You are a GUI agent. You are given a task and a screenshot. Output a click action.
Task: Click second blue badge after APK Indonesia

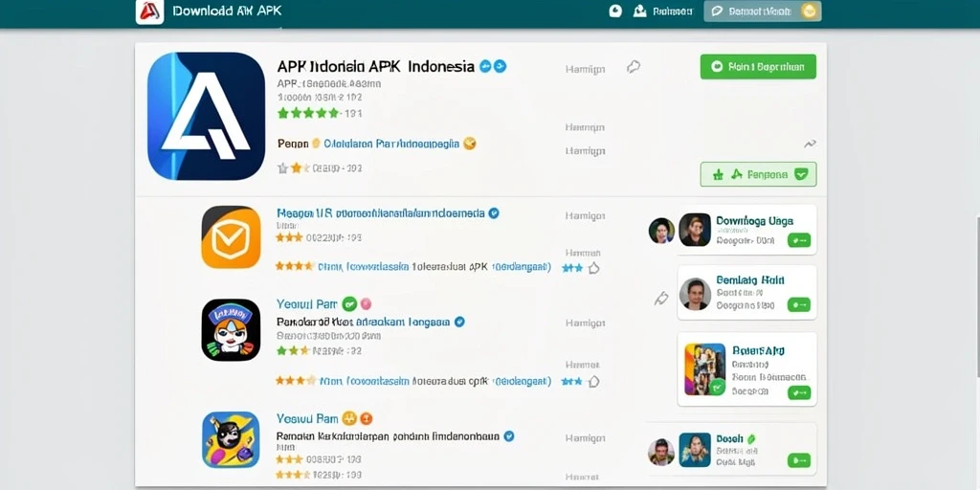click(x=500, y=66)
